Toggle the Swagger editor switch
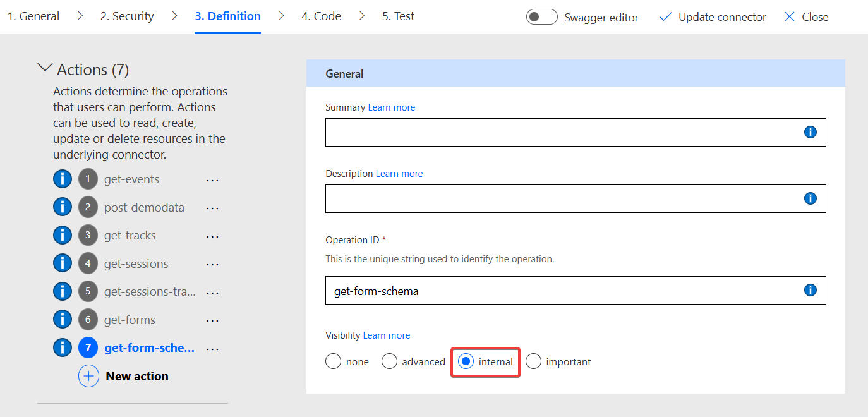868x417 pixels. point(541,17)
